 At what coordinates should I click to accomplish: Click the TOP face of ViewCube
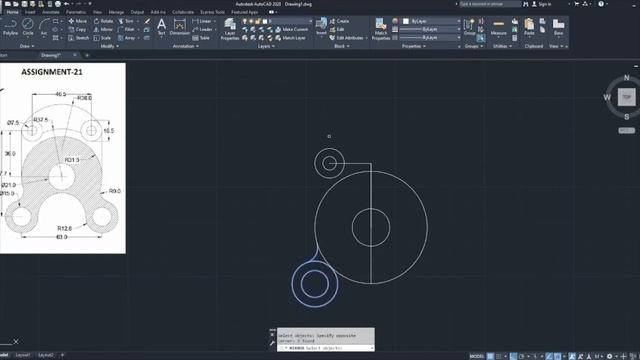(x=627, y=97)
